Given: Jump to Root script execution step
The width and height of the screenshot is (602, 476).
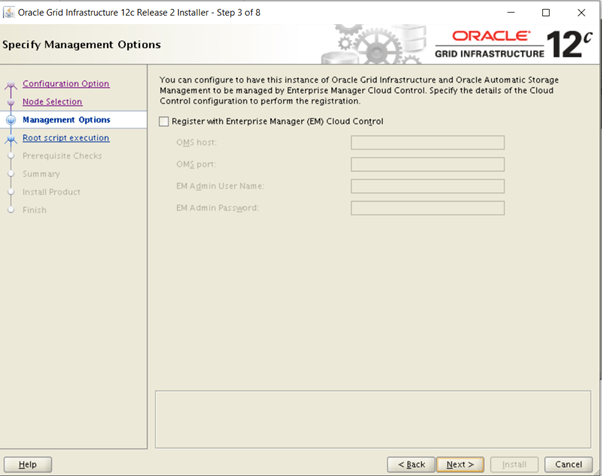Looking at the screenshot, I should (x=66, y=138).
